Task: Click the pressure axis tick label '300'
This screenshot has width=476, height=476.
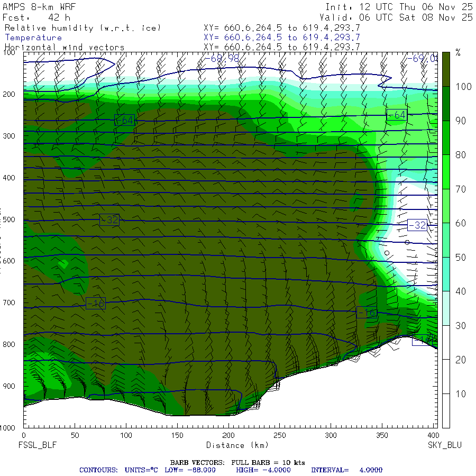Action: click(9, 136)
